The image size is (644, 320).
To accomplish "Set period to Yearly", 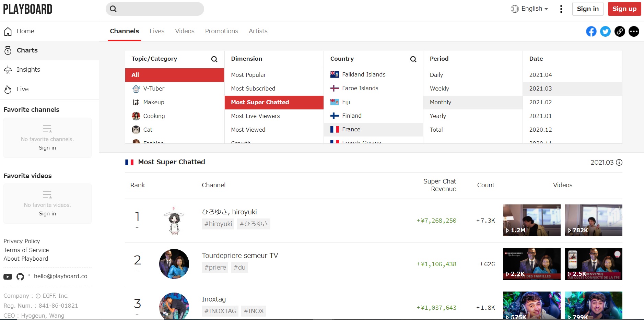I will [x=473, y=116].
